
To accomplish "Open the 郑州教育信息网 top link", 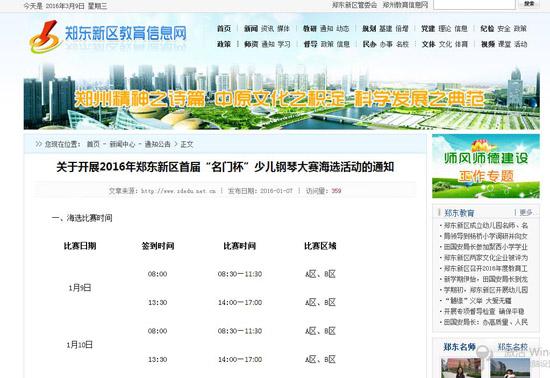I will pos(405,5).
